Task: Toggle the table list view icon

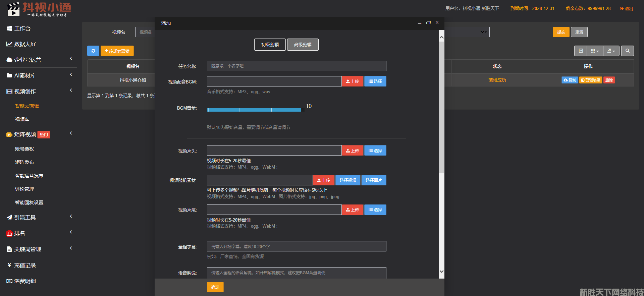Action: click(581, 51)
